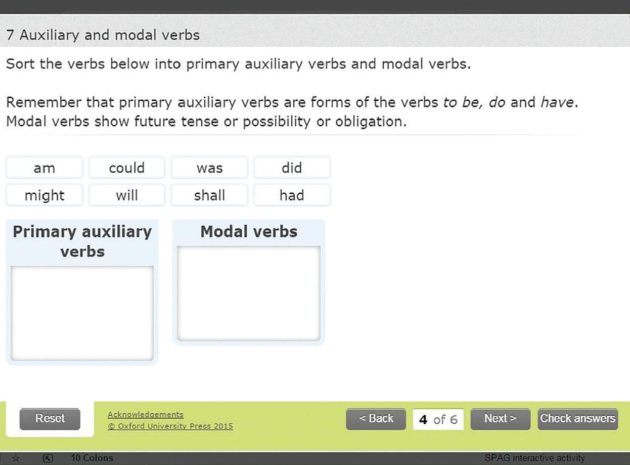Select the 'might' verb tile
Image resolution: width=630 pixels, height=465 pixels.
coord(44,195)
